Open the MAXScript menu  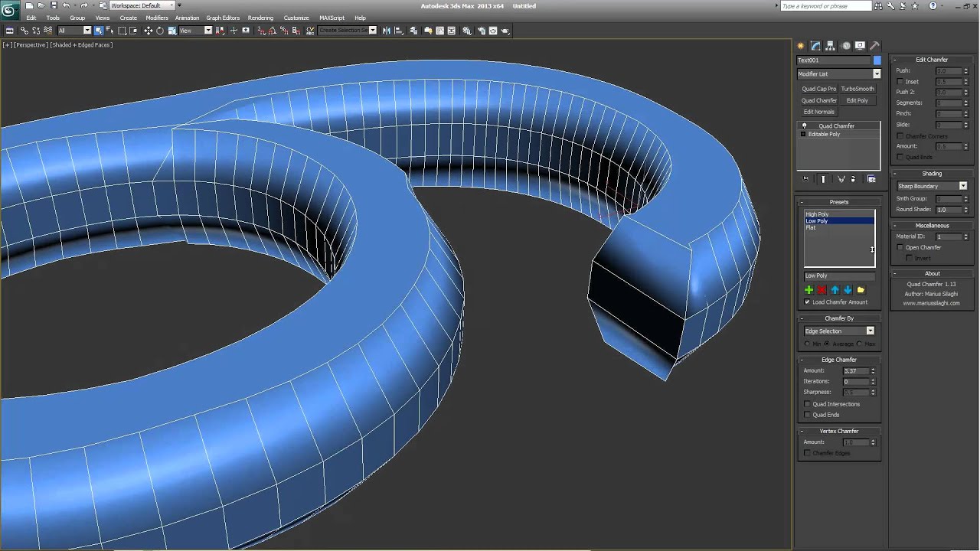pyautogui.click(x=332, y=18)
